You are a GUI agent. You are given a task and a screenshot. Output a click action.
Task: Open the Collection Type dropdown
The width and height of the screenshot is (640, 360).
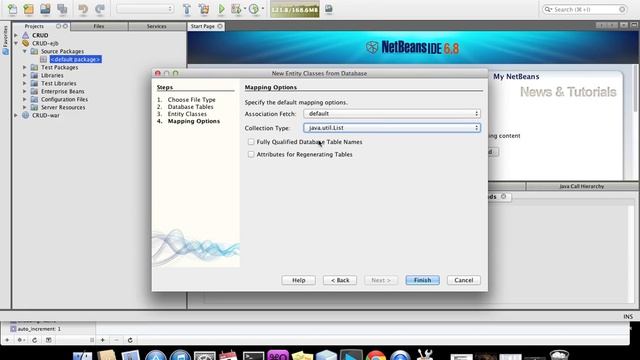392,128
